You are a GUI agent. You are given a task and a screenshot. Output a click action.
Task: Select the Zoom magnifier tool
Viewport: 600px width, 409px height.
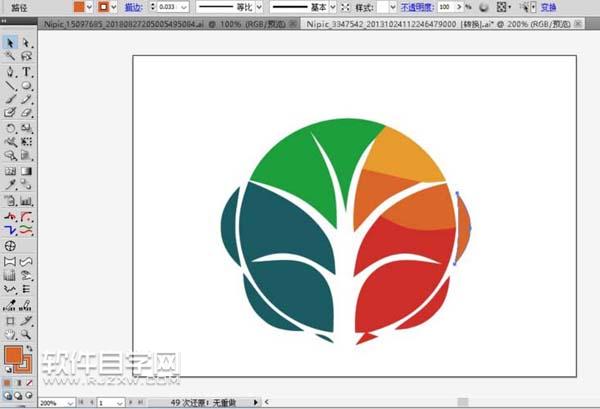[x=27, y=335]
